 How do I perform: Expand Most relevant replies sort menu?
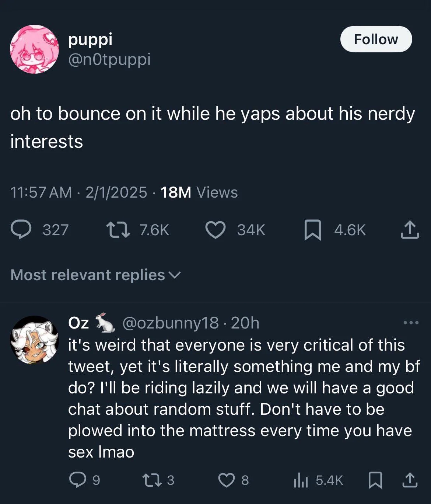[96, 275]
